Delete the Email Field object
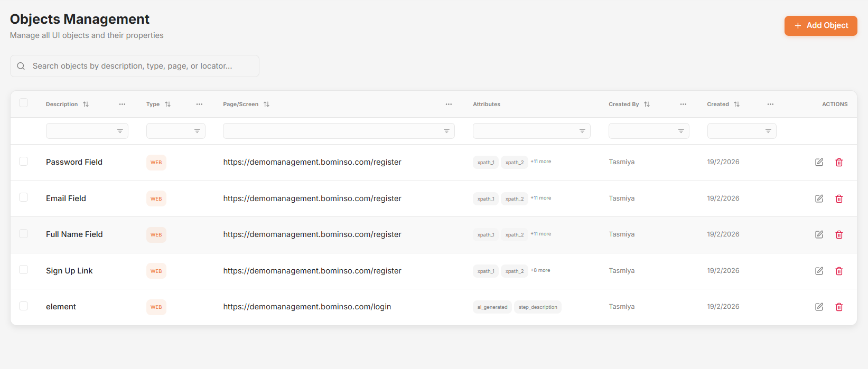 [839, 198]
